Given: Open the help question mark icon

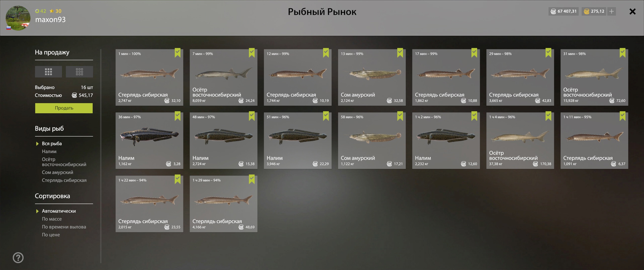Looking at the screenshot, I should tap(18, 258).
